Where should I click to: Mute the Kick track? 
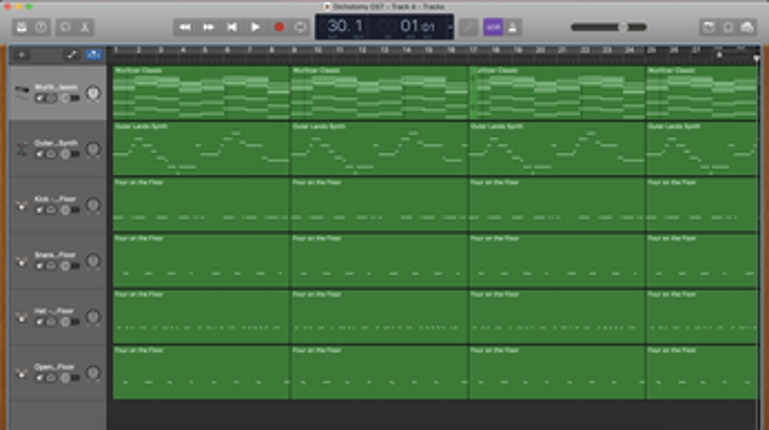(39, 210)
